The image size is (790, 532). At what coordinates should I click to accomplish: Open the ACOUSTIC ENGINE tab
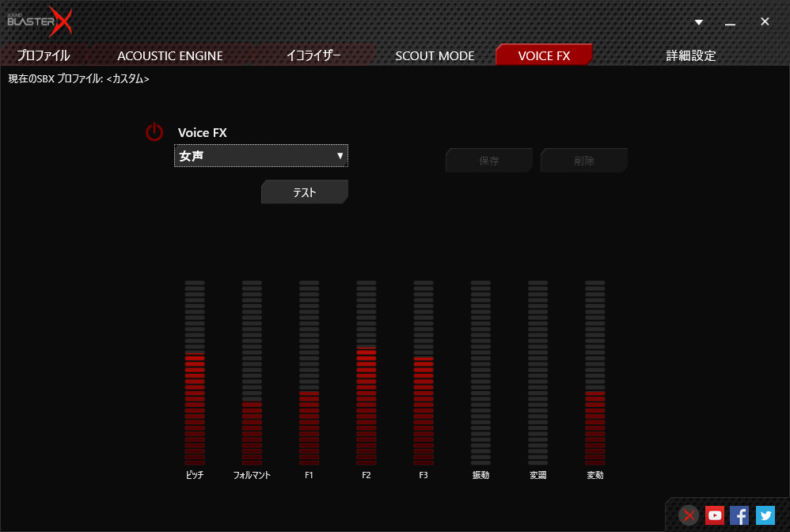pos(170,55)
